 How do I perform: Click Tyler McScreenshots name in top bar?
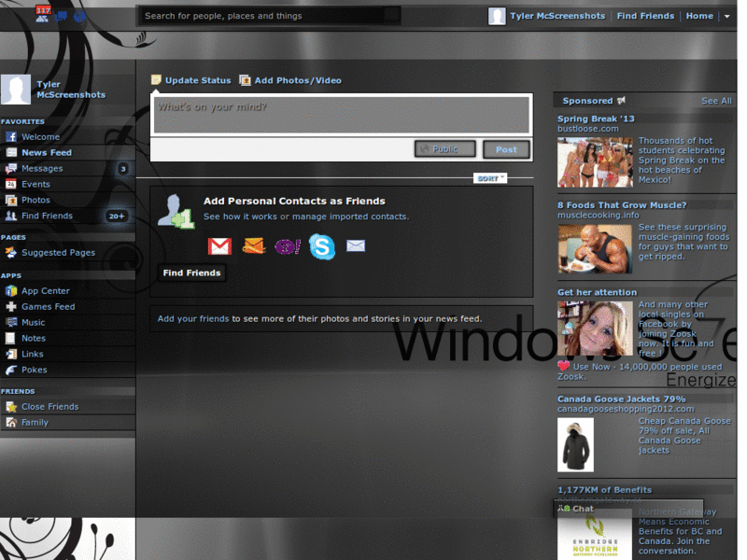(x=557, y=16)
